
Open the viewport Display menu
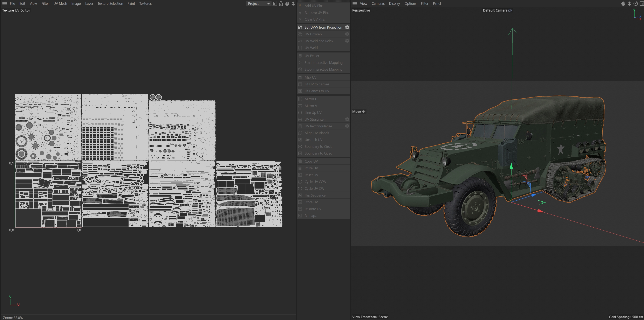tap(394, 3)
